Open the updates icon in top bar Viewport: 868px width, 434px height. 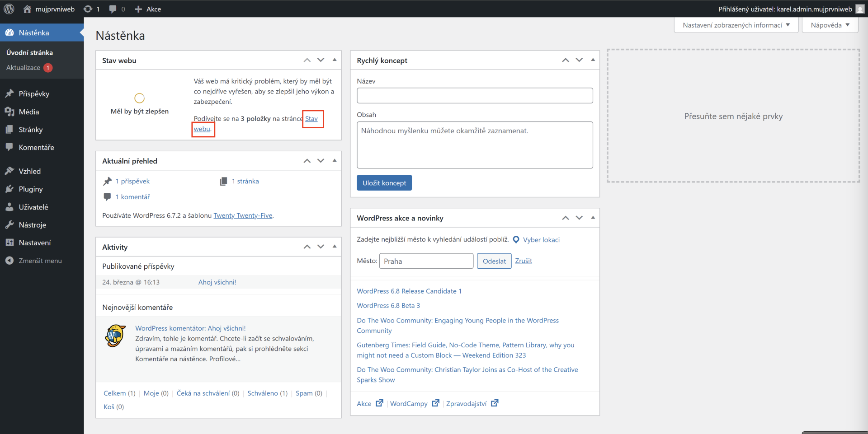[88, 9]
